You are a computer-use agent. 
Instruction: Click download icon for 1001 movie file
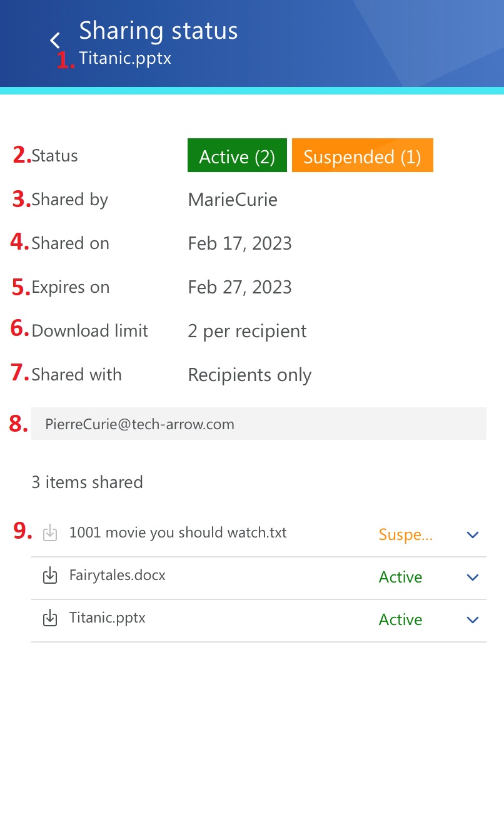tap(50, 533)
